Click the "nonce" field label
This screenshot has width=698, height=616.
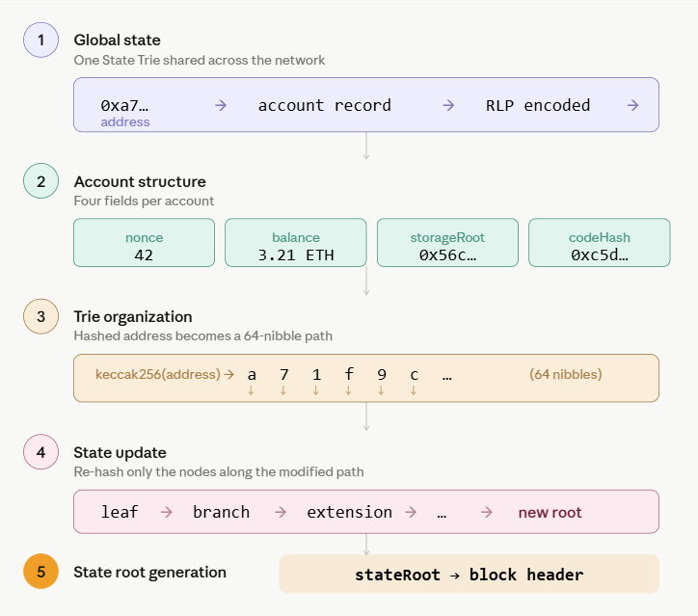145,238
